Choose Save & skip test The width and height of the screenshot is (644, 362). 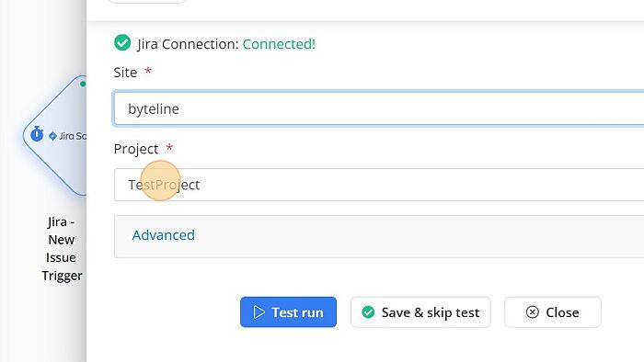420,312
